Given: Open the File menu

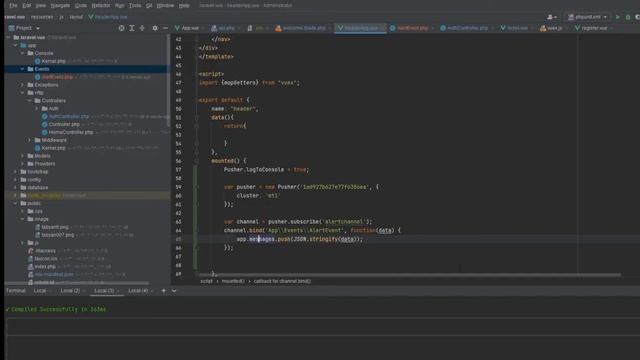Looking at the screenshot, I should point(13,6).
